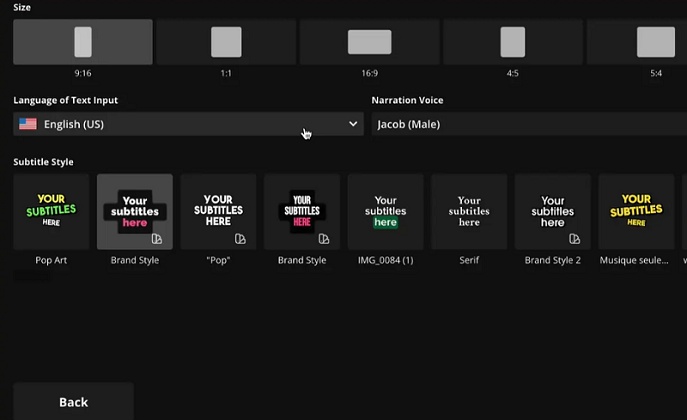
Task: Select the Pop Art subtitle style
Action: point(51,212)
